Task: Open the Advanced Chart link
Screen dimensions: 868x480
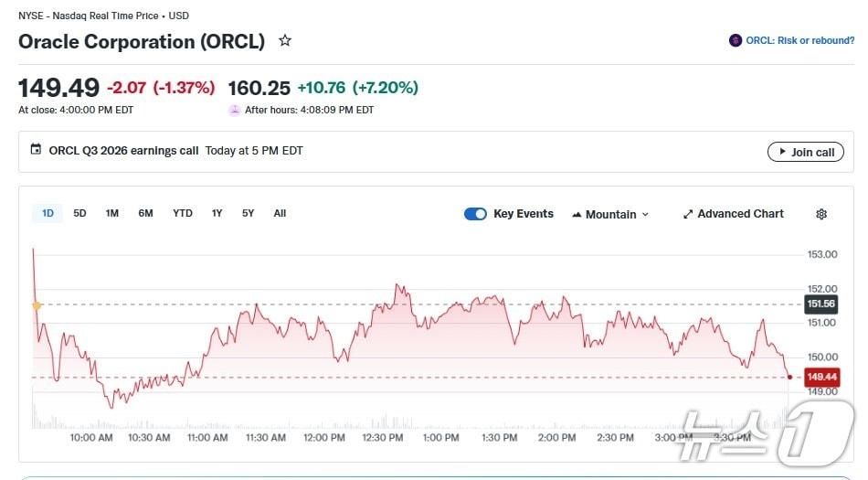Action: click(740, 214)
